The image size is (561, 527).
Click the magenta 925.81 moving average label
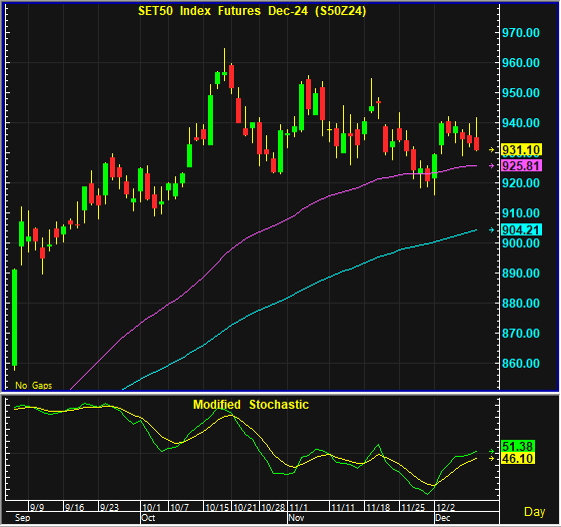521,166
